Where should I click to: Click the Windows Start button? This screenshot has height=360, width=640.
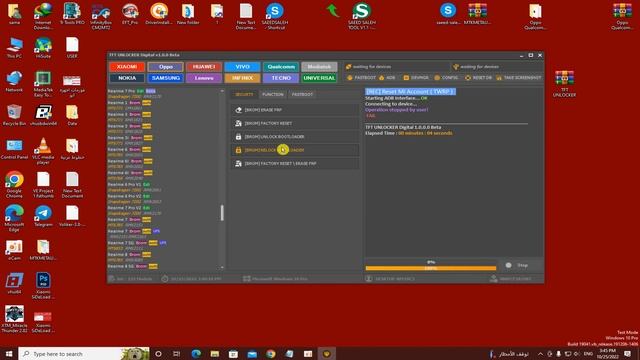[x=9, y=353]
